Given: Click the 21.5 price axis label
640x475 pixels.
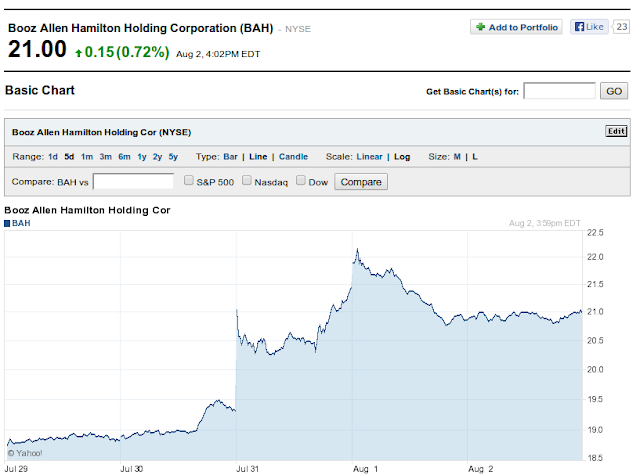Looking at the screenshot, I should click(595, 284).
